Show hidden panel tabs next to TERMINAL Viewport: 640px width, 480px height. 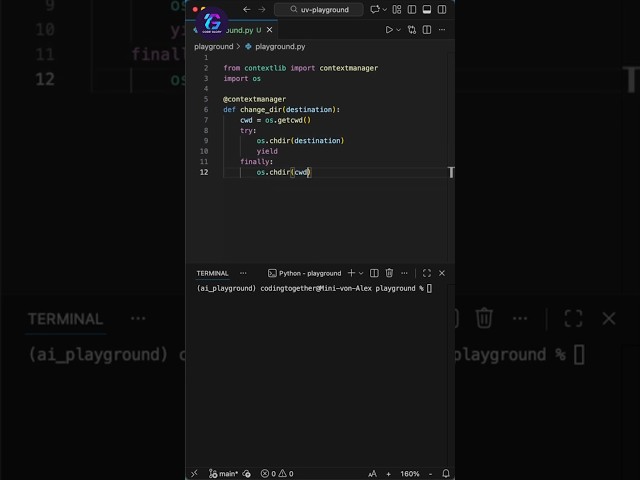[x=243, y=273]
